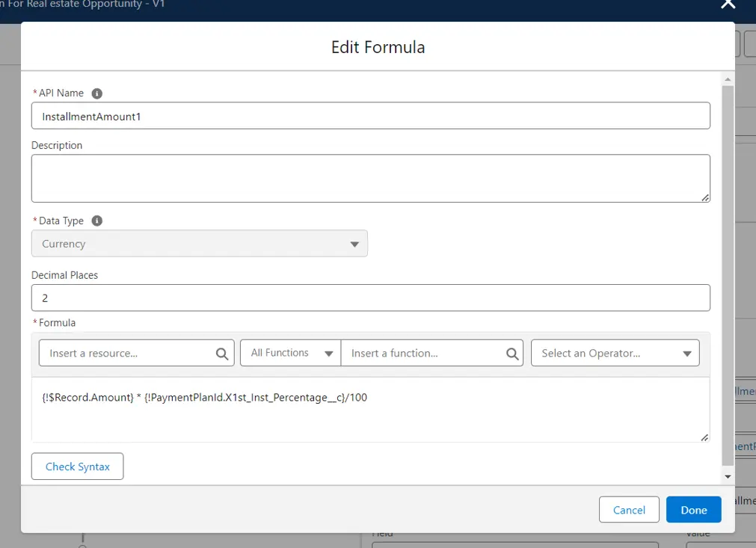Click inside the Description text area
This screenshot has height=548, width=756.
pos(370,178)
